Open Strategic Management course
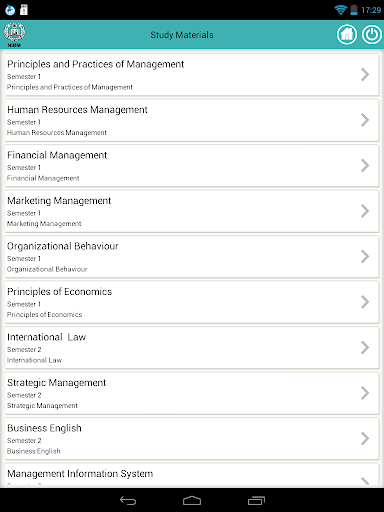 pos(192,393)
